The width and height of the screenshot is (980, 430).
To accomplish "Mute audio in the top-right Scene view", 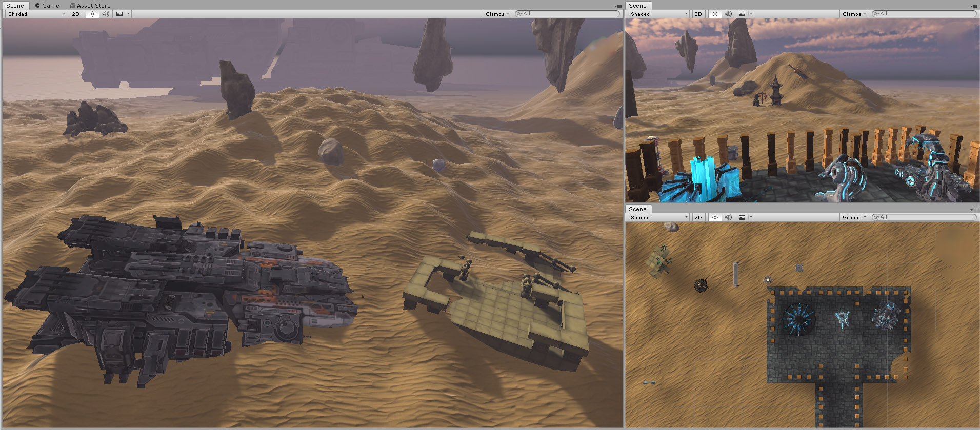I will pos(728,14).
